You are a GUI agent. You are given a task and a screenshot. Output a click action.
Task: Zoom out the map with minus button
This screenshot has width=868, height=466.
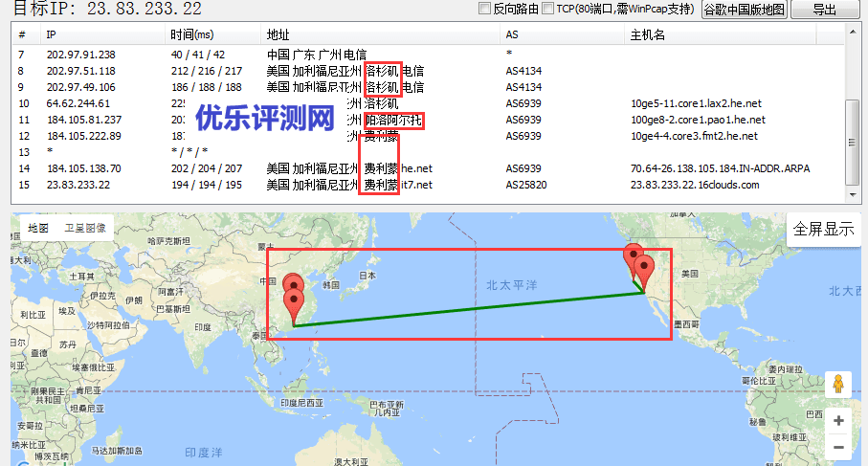(x=838, y=447)
